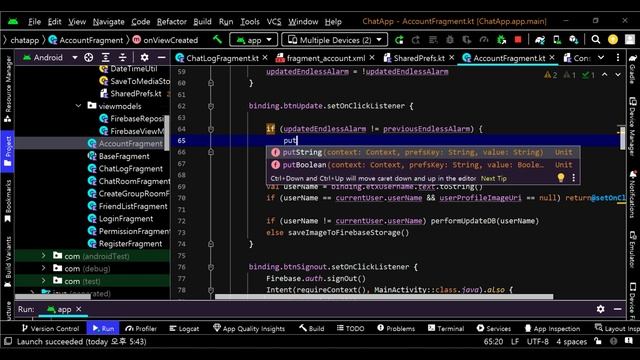Click Expand All icon in project panel

tap(106, 58)
